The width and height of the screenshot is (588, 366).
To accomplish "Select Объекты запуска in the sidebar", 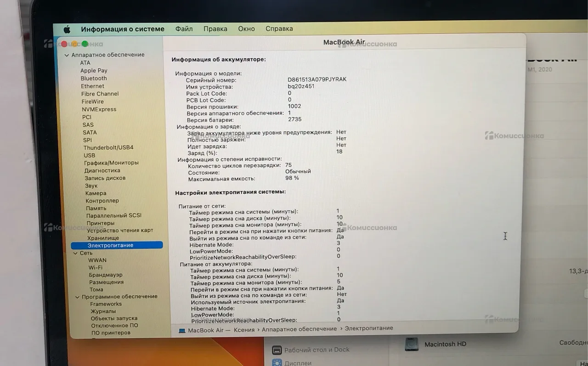I will 114,319.
